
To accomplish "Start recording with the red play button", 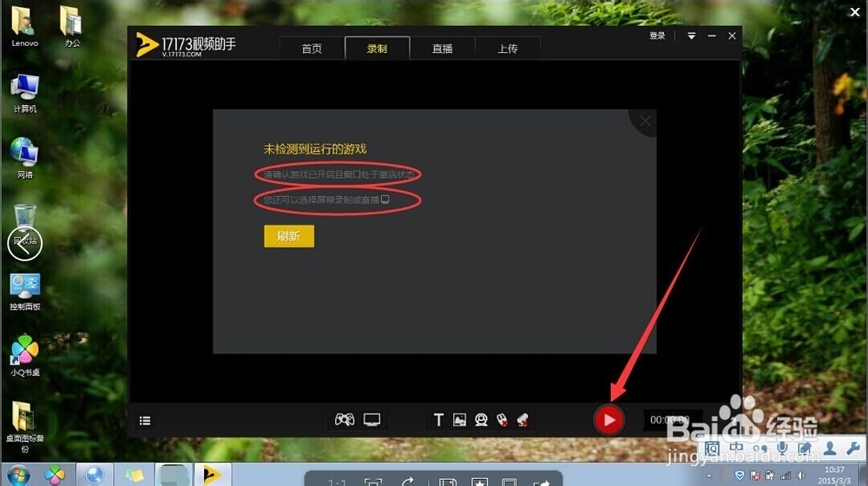I will pyautogui.click(x=609, y=420).
